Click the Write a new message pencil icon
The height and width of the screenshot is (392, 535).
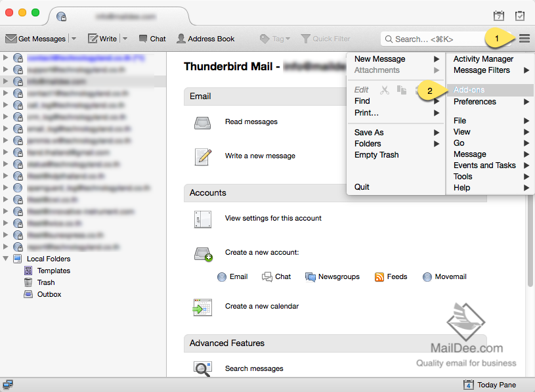[x=203, y=156]
